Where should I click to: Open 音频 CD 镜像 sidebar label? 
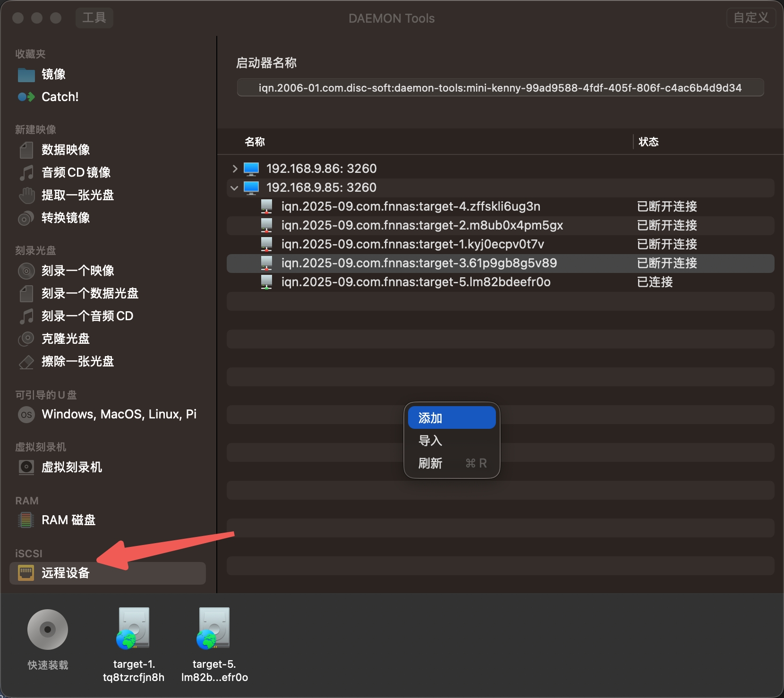pos(76,172)
